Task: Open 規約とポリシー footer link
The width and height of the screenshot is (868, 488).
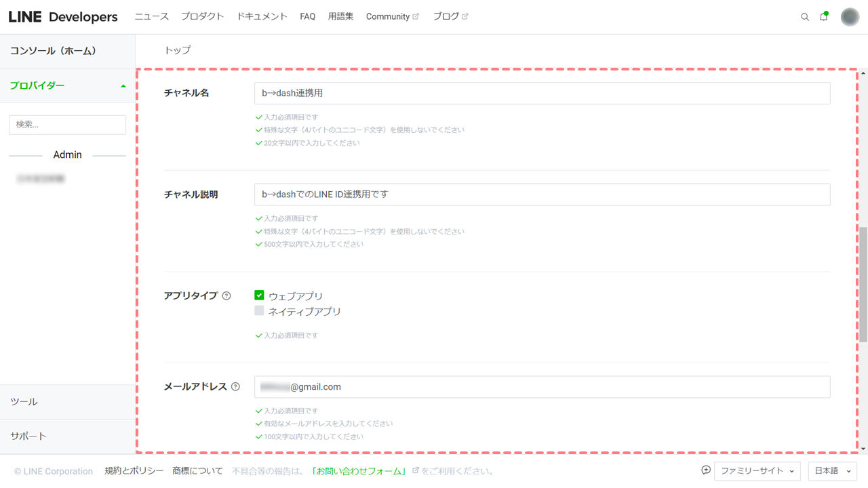Action: pos(134,471)
